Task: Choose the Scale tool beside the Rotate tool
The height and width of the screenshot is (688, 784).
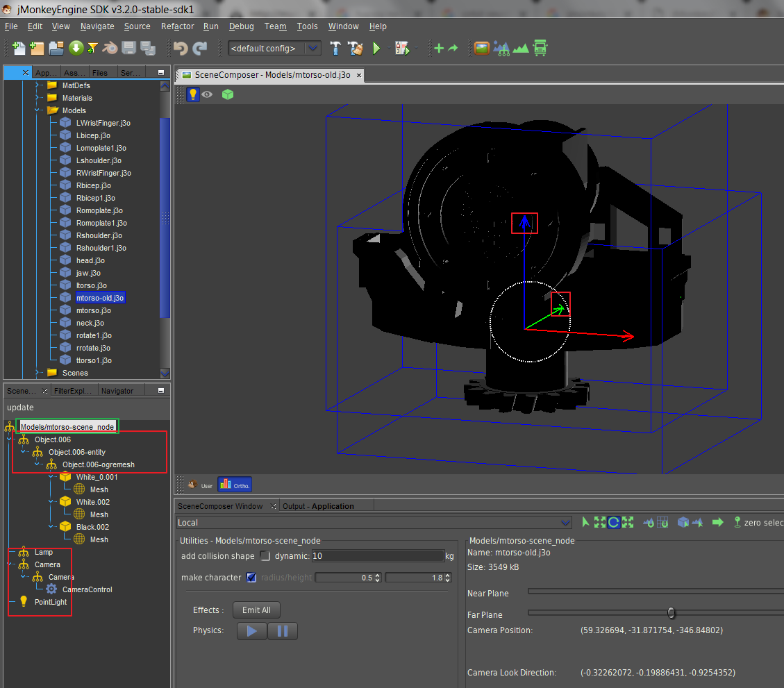Action: 628,522
